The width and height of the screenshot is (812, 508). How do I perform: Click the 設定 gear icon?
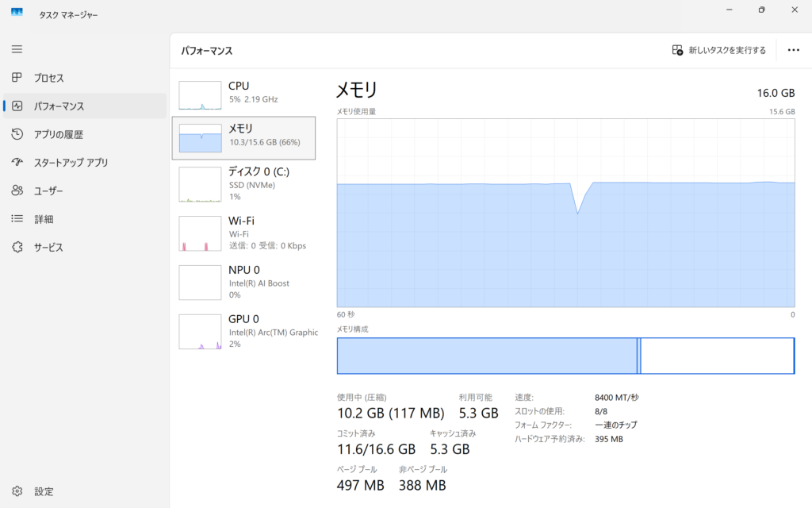[x=17, y=491]
